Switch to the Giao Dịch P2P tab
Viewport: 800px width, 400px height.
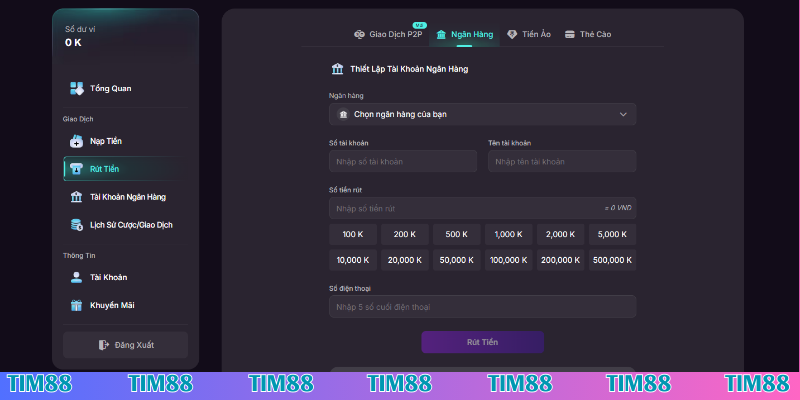tap(389, 34)
